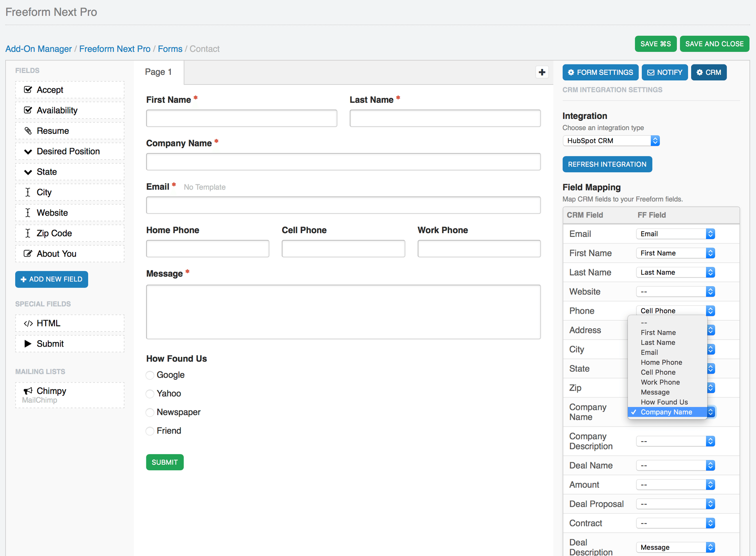756x556 pixels.
Task: Click the pencil icon on About You field
Action: 28,254
